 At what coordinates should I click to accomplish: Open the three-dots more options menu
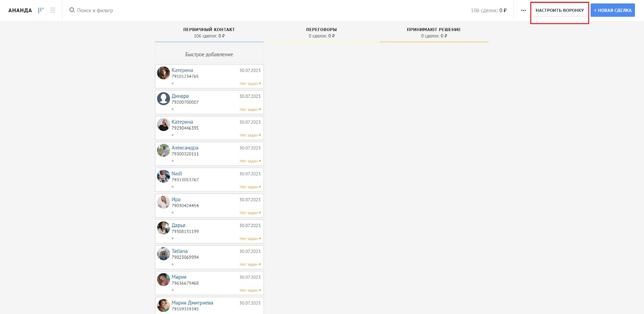tap(523, 10)
